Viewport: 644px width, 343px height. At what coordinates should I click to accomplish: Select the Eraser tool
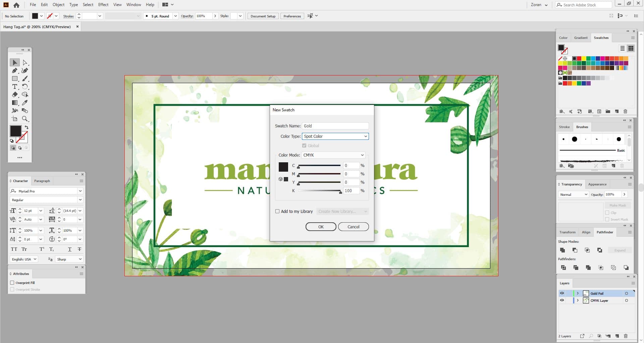15,95
